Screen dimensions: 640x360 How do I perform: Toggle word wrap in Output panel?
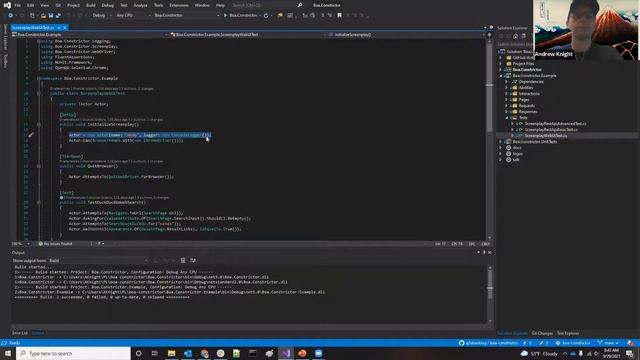pyautogui.click(x=193, y=260)
